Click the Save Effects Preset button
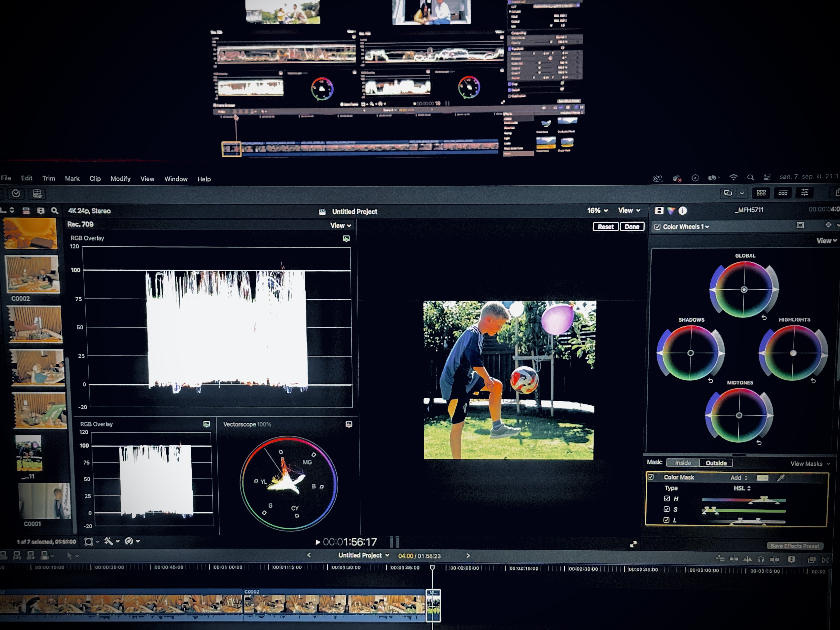This screenshot has width=840, height=630. click(795, 546)
